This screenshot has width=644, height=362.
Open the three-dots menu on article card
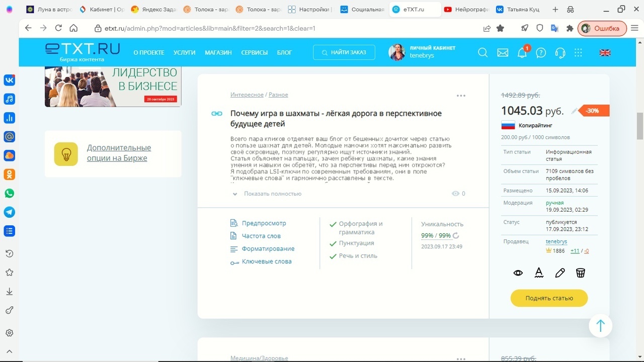point(461,95)
